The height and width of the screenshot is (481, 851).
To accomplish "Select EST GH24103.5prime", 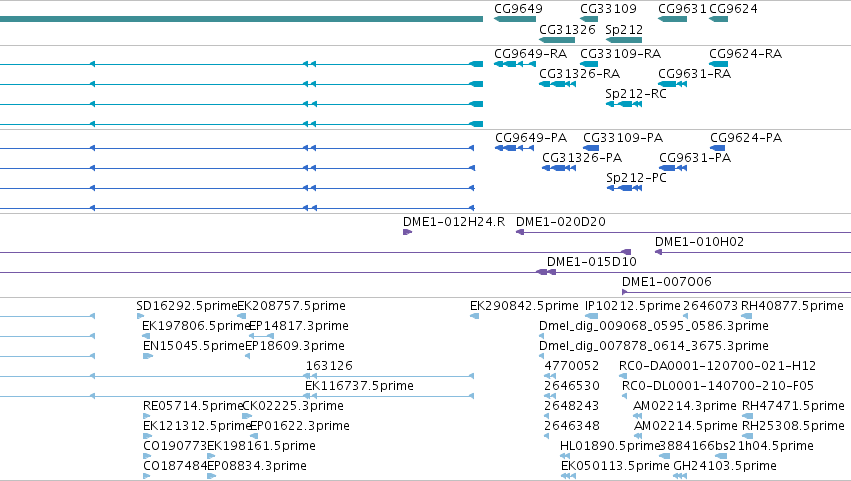I will pos(725,467).
